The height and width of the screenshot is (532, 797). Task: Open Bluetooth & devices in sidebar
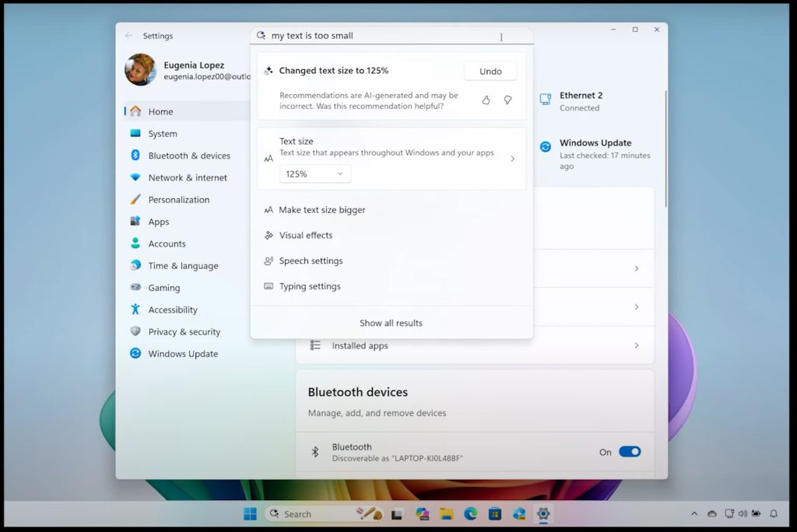[188, 156]
